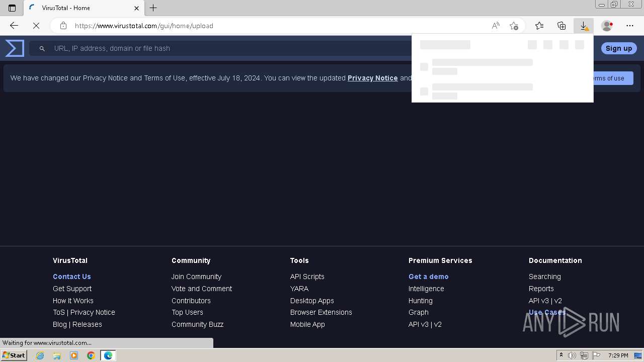
Task: Go back with the browser back arrow
Action: point(14,26)
